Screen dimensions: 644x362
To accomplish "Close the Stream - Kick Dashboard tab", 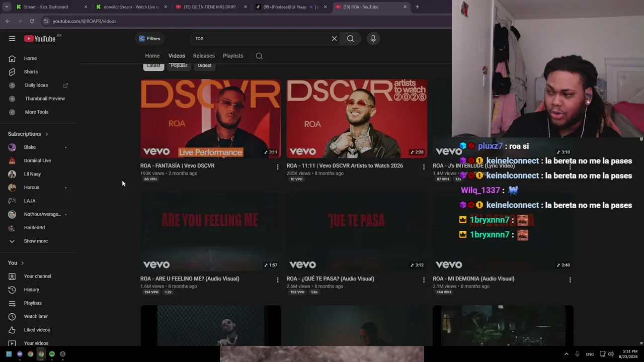I will click(x=86, y=7).
